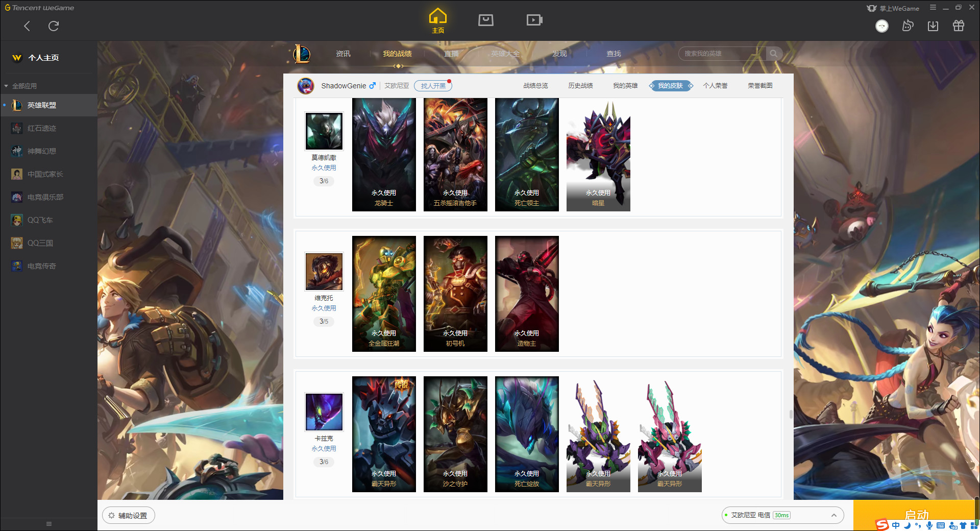The width and height of the screenshot is (980, 531).
Task: Open the gift box icon
Action: 959,26
